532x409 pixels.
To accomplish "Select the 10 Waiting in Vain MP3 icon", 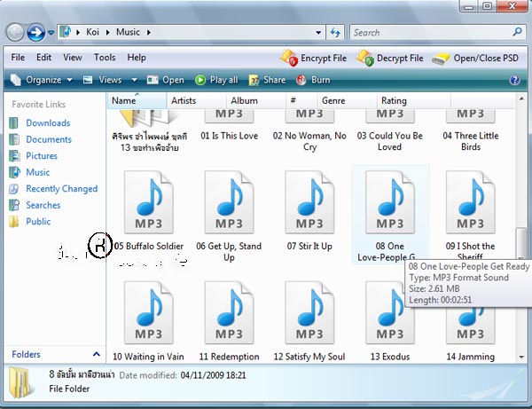I will (149, 312).
